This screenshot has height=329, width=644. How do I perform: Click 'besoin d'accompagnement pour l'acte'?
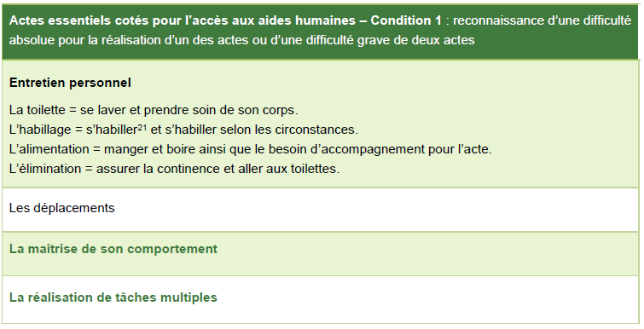pos(380,149)
